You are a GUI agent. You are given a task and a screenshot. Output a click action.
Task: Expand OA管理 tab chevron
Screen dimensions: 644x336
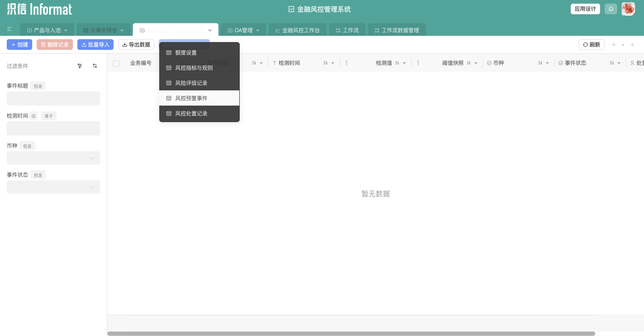pyautogui.click(x=258, y=30)
